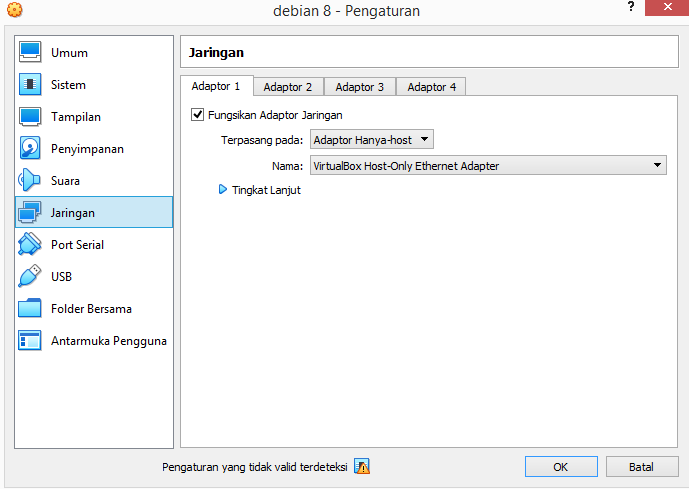Select Sistem settings category label
The height and width of the screenshot is (489, 689).
pos(69,85)
